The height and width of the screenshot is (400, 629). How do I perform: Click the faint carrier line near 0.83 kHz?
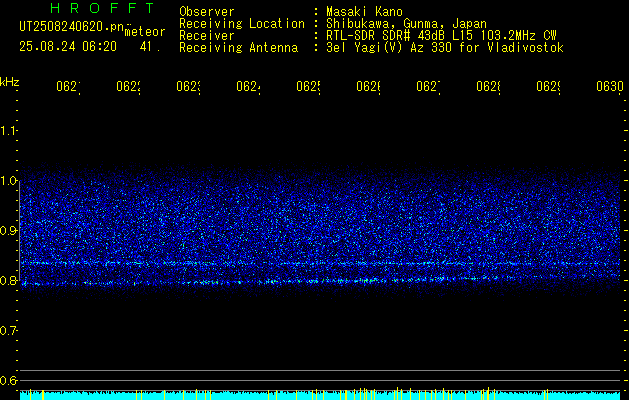(x=321, y=264)
